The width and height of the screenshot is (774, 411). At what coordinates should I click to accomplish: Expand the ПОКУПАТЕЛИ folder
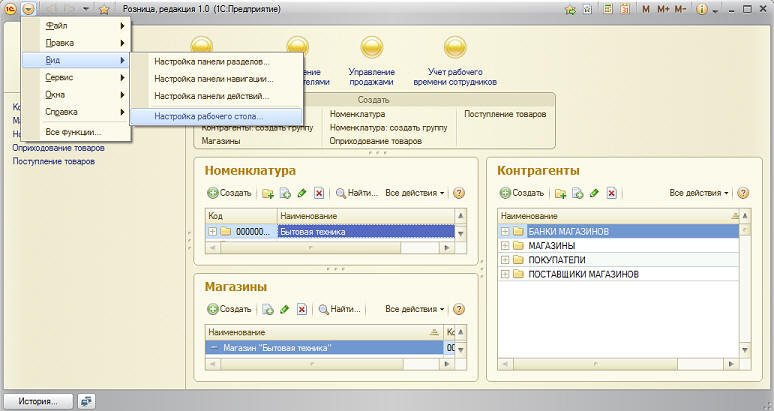(x=505, y=260)
